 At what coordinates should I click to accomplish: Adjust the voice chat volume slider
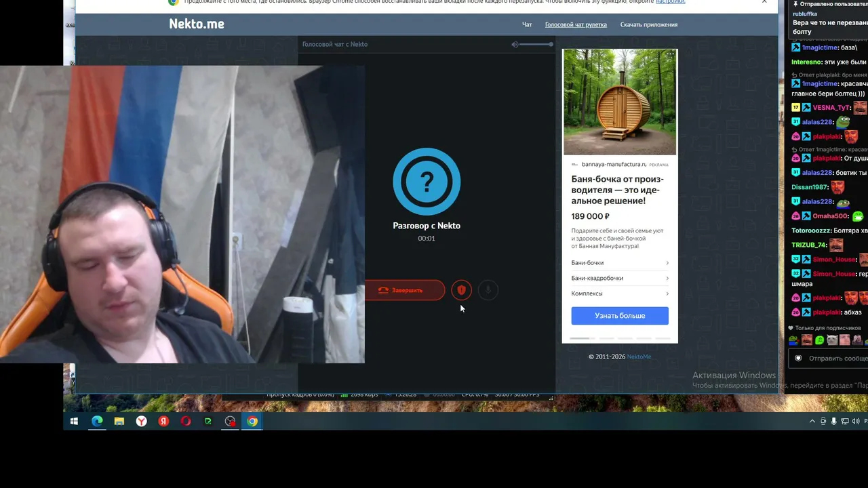click(536, 44)
